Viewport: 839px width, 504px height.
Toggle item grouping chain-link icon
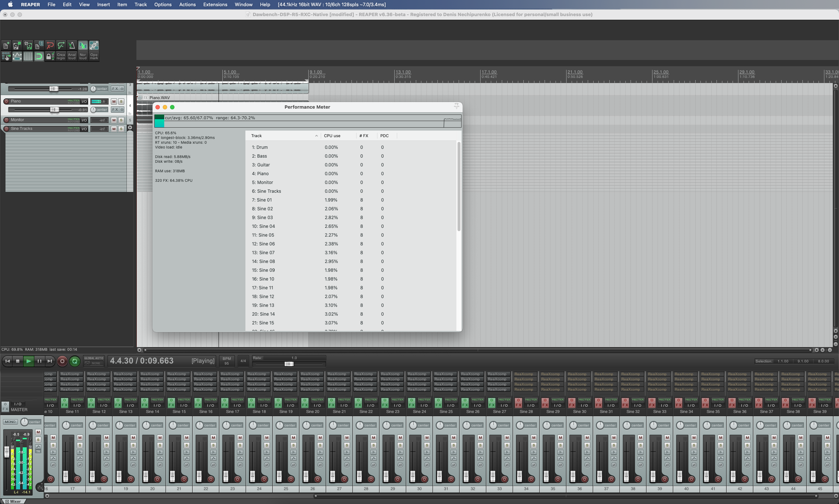click(x=94, y=45)
